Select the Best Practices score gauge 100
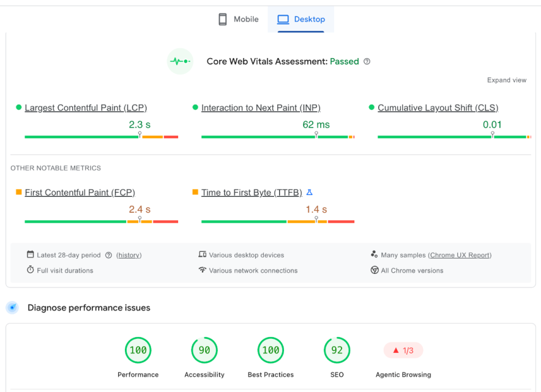 (x=270, y=350)
